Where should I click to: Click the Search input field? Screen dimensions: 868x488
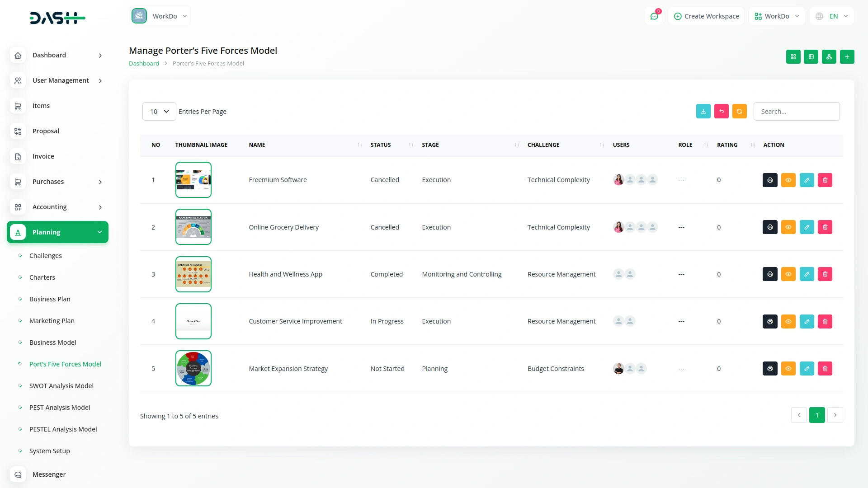point(796,111)
